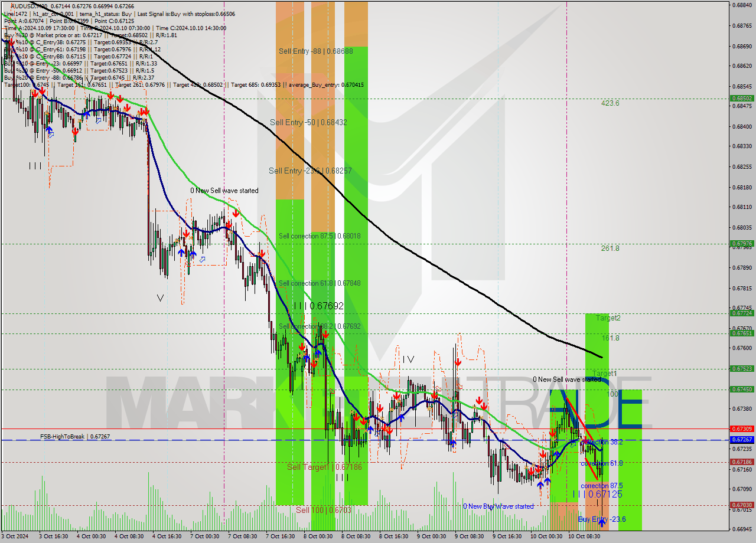
Task: Click the '8 Oct 16:30' time axis label
Action: click(x=393, y=537)
